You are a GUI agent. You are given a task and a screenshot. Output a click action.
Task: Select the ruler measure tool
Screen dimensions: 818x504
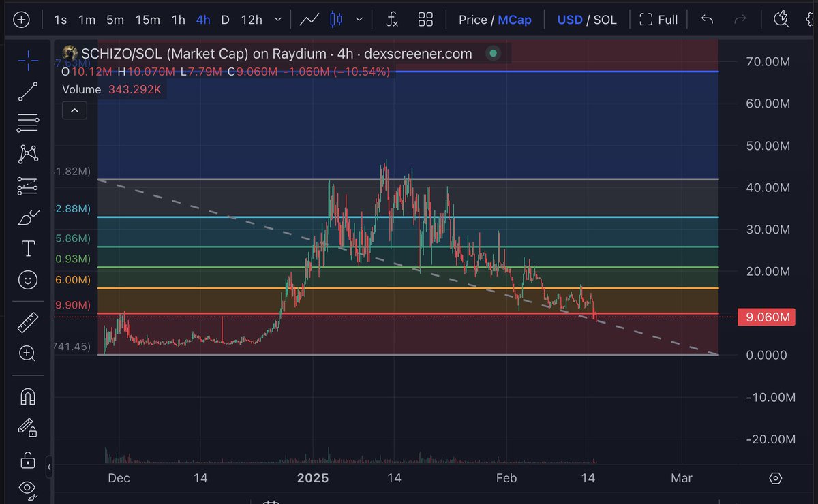(28, 322)
